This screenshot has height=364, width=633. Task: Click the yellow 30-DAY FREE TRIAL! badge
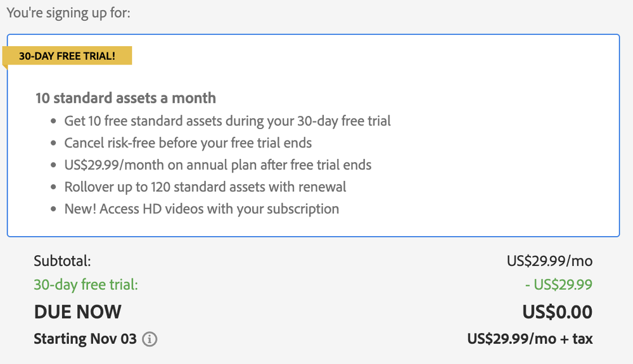pos(67,56)
